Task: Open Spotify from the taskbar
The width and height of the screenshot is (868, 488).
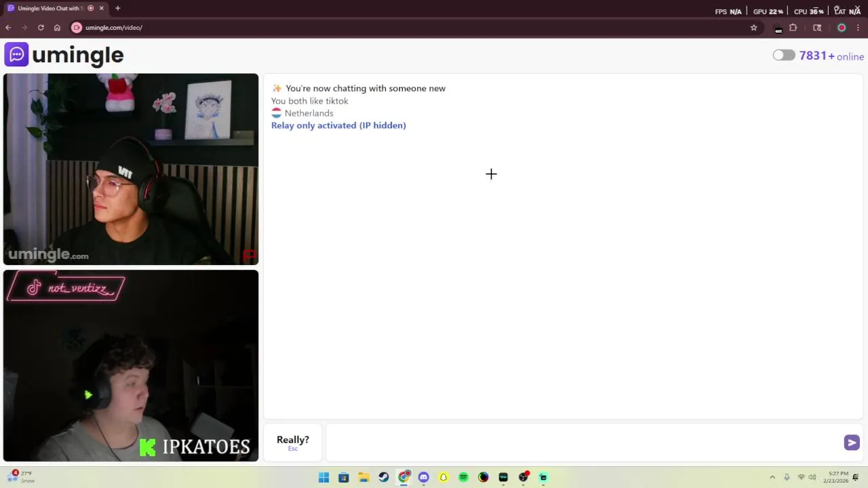Action: point(463,477)
